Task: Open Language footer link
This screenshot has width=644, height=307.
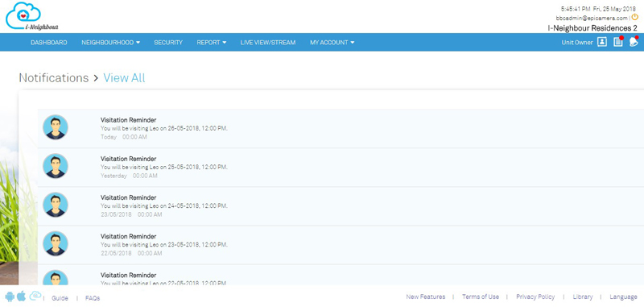Action: pyautogui.click(x=623, y=297)
